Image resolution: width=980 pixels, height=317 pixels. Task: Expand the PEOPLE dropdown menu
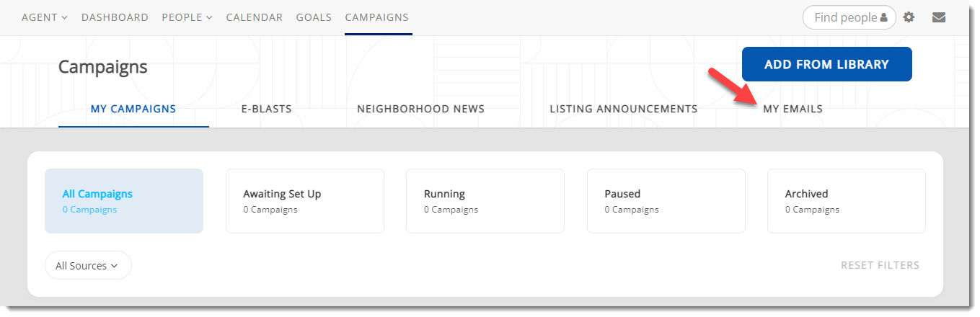tap(187, 17)
